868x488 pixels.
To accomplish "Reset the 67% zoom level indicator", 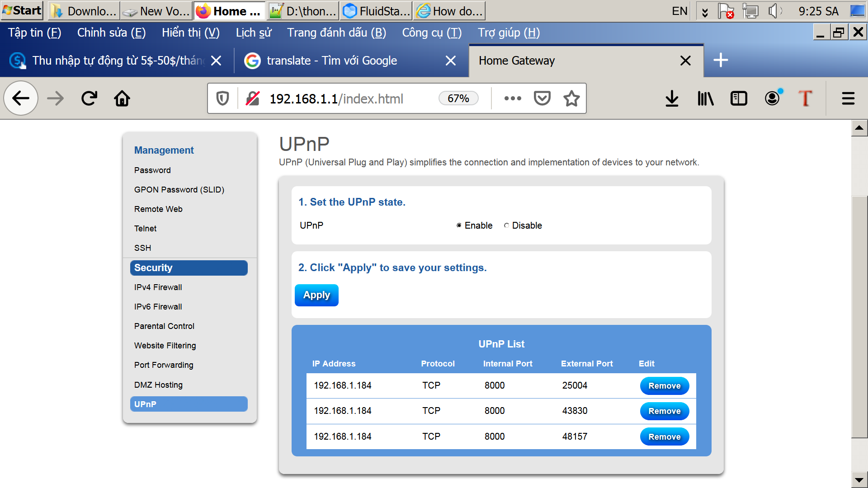I will (458, 99).
